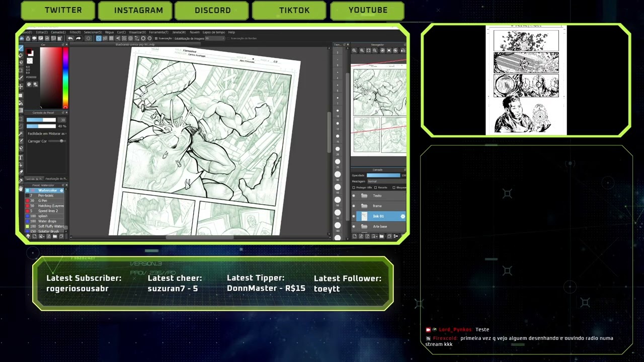644x362 pixels.
Task: Click the comic page preview thumbnail at right
Action: coord(526,80)
